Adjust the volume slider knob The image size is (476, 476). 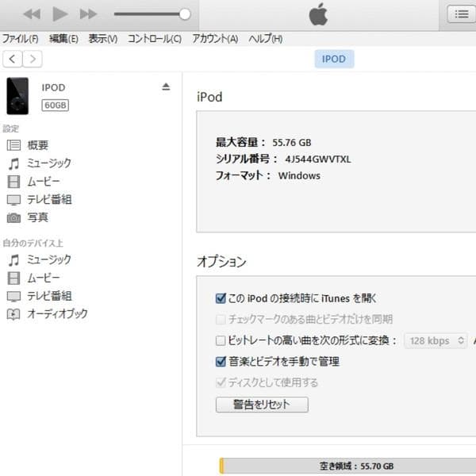(x=185, y=14)
